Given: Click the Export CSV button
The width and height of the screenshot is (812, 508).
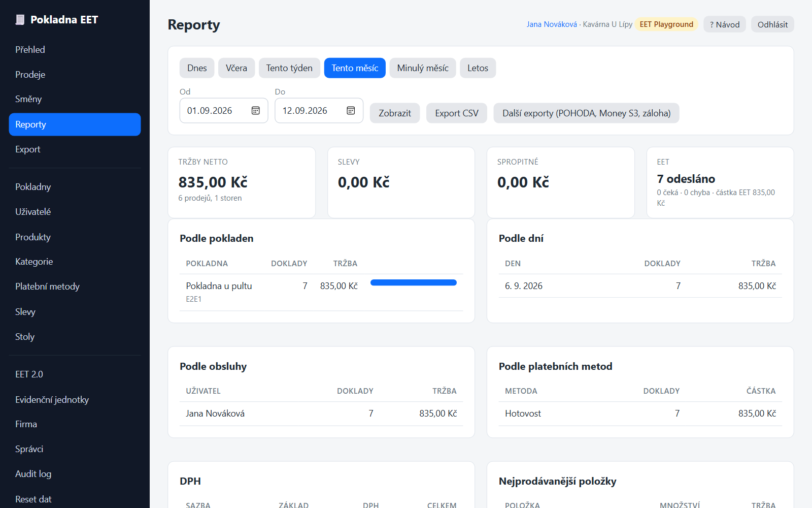Looking at the screenshot, I should pos(457,113).
